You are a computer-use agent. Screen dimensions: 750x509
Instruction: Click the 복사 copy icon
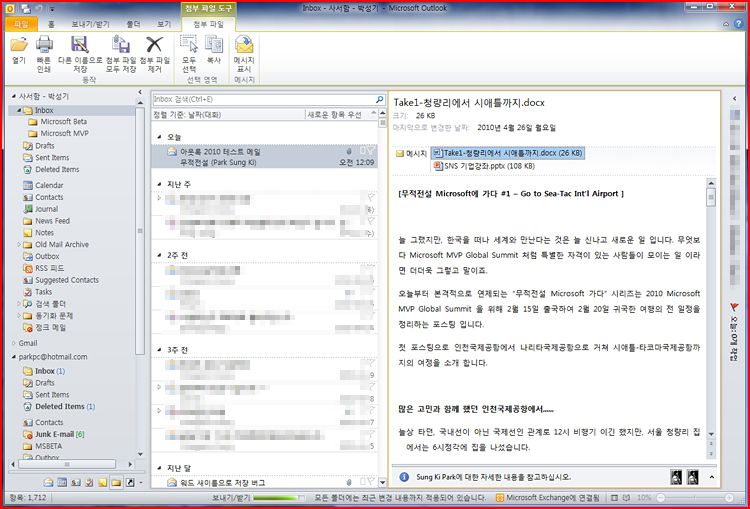pos(214,45)
